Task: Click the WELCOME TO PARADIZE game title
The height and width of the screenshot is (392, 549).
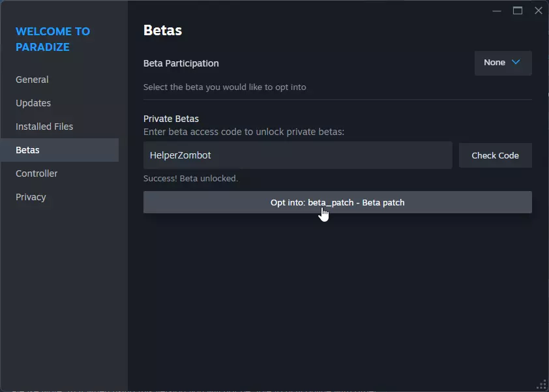Action: click(x=53, y=39)
